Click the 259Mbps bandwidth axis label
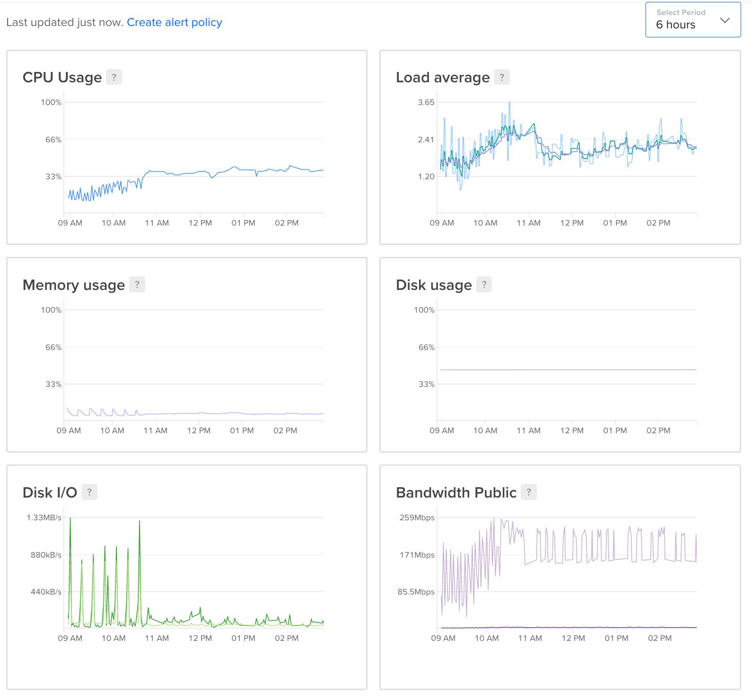The image size is (752, 700). tap(417, 517)
